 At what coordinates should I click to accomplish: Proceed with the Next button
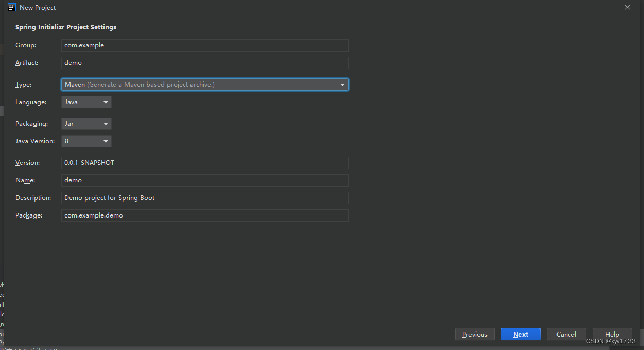coord(520,334)
